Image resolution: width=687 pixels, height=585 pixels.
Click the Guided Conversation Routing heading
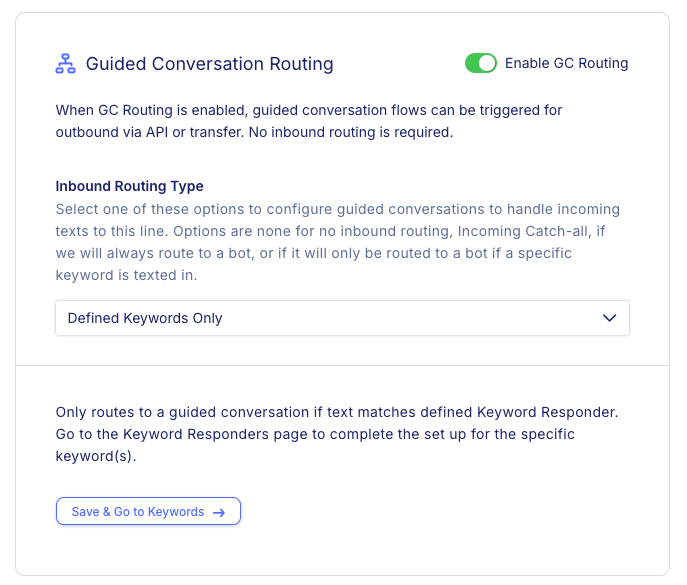point(209,64)
